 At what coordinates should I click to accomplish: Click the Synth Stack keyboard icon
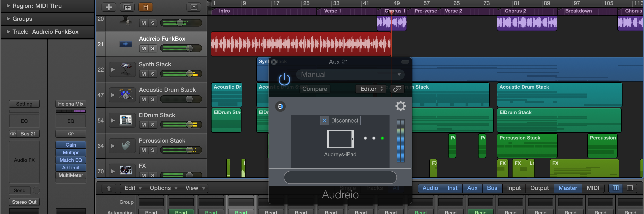click(125, 69)
